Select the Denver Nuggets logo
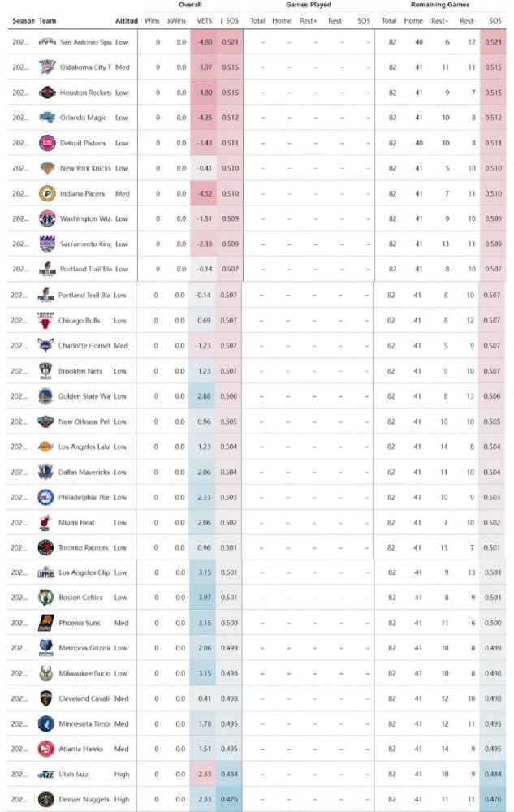This screenshot has height=812, width=514. point(46,799)
